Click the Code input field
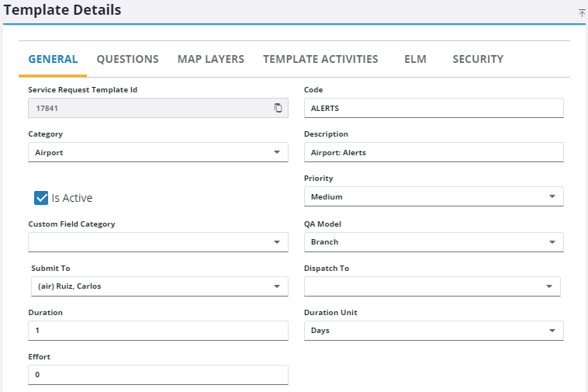The height and width of the screenshot is (392, 588). (x=433, y=108)
